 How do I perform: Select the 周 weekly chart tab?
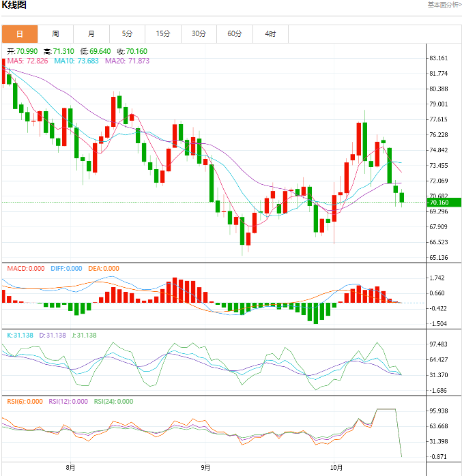click(55, 33)
